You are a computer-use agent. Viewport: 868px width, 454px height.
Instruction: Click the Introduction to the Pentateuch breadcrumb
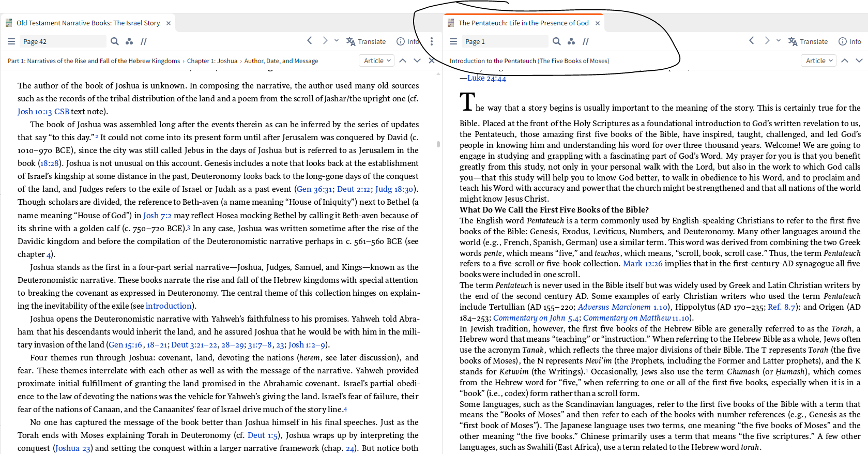[x=529, y=61]
